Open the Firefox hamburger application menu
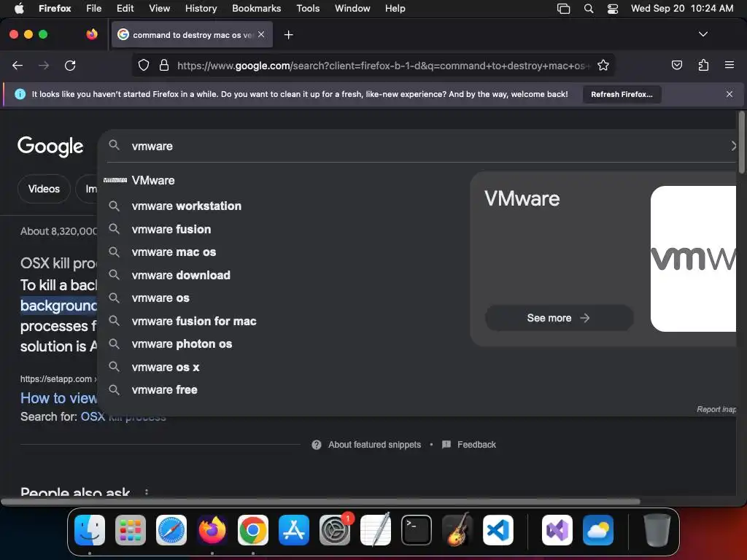 (x=729, y=65)
